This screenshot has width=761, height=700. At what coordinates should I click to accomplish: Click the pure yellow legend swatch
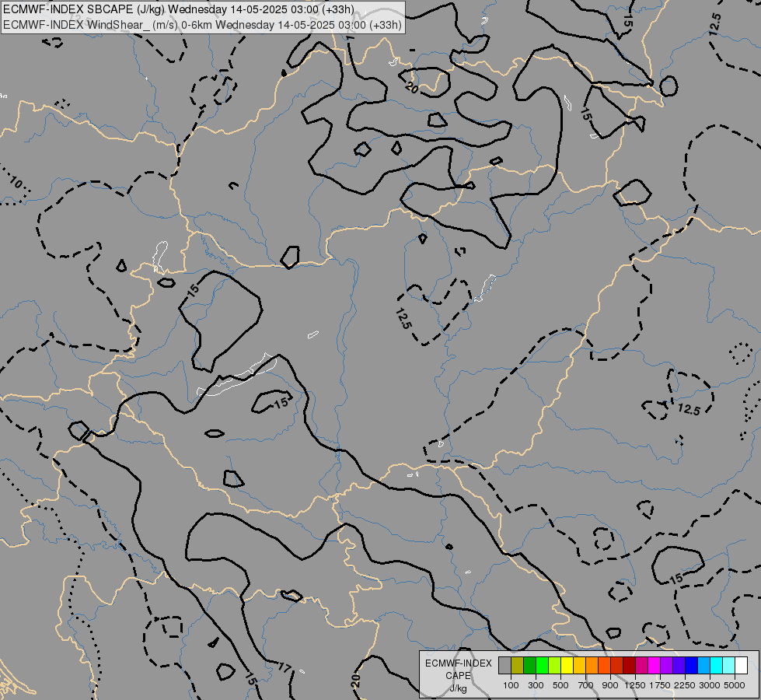(x=567, y=665)
